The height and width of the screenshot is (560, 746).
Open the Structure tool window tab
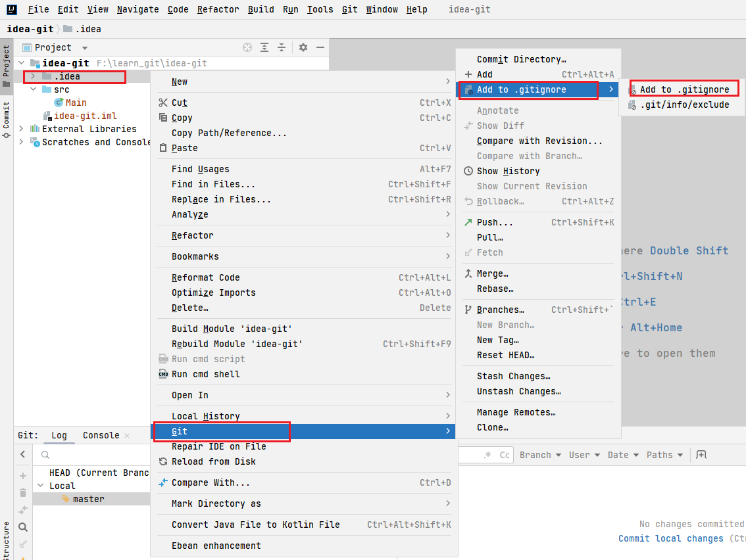(6, 540)
